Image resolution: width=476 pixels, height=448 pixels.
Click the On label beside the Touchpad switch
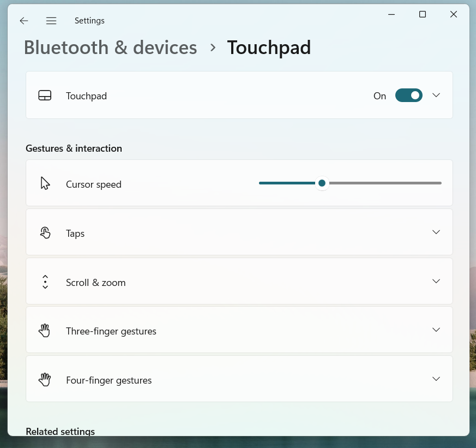click(x=379, y=95)
